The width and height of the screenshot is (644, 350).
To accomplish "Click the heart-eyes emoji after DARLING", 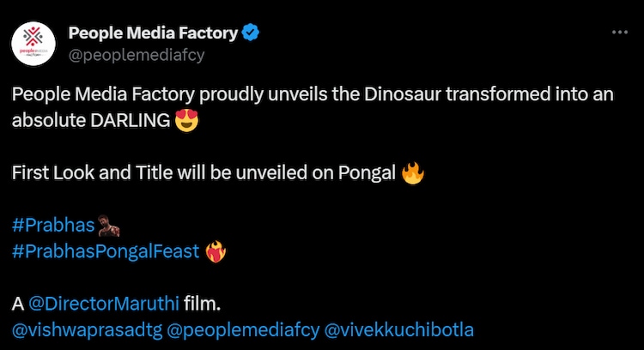I will (186, 120).
